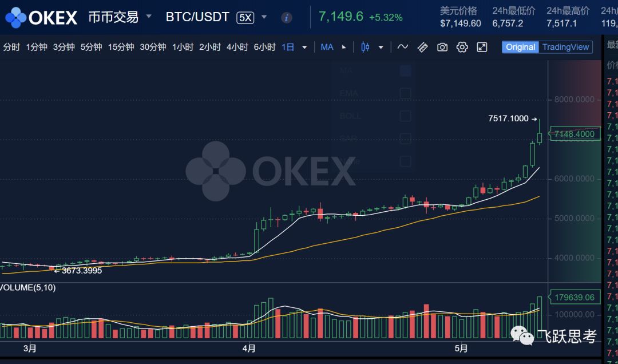This screenshot has height=364, width=618.
Task: Enable the EMA indicator checkbox
Action: tap(405, 92)
